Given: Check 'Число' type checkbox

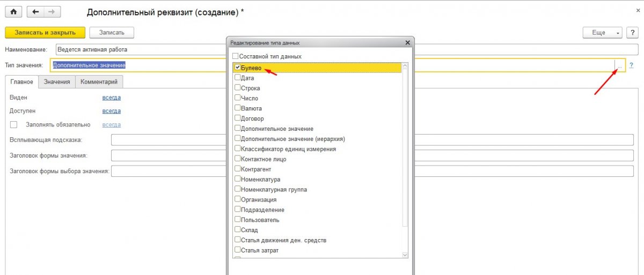Looking at the screenshot, I should [238, 99].
